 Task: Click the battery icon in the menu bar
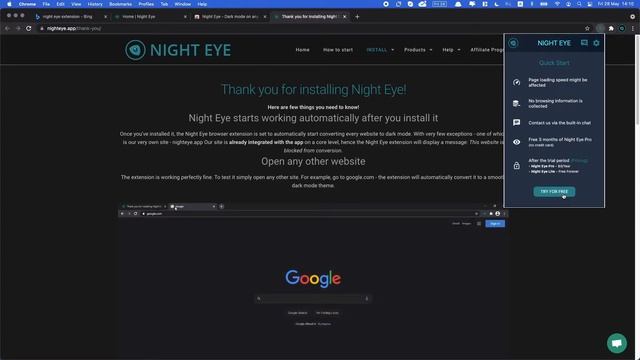[544, 4]
